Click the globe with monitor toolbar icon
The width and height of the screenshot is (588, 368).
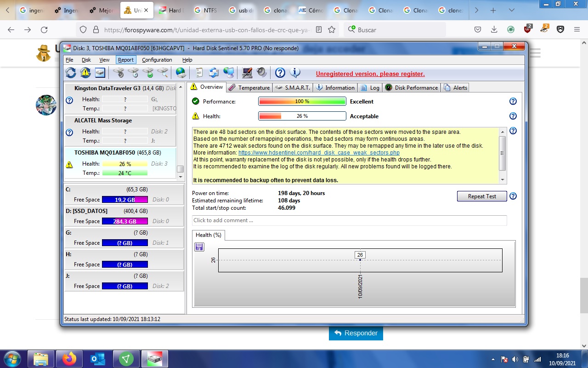click(x=228, y=73)
